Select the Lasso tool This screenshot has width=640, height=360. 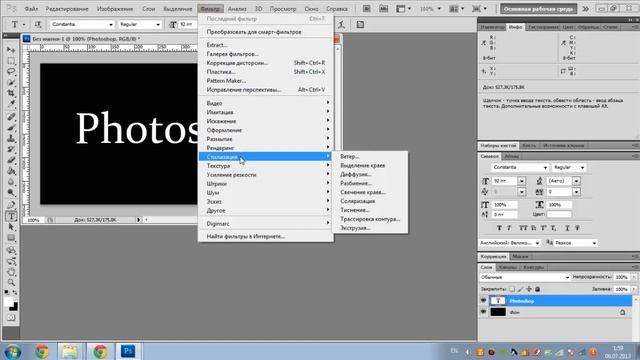pyautogui.click(x=11, y=71)
